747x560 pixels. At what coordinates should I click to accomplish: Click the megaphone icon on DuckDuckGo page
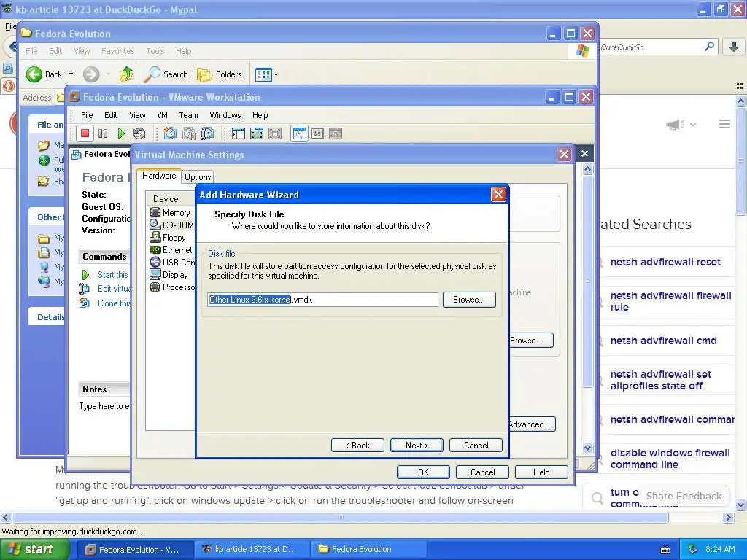pos(675,125)
